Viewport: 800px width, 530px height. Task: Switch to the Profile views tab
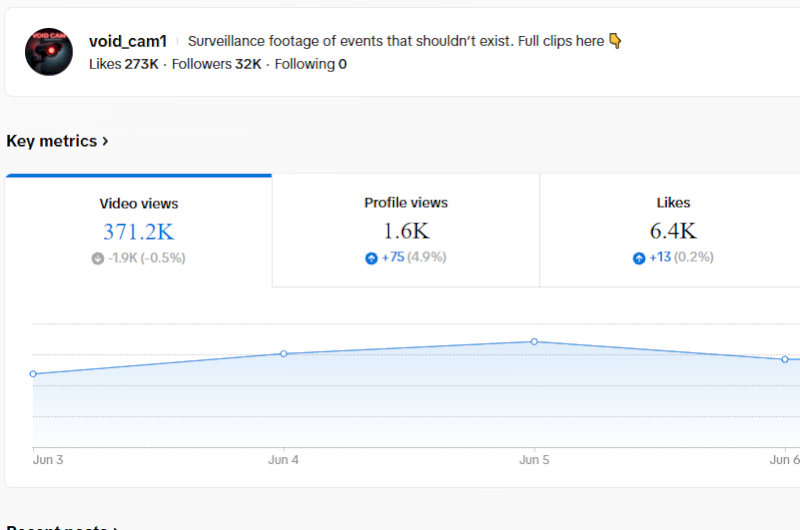coord(406,231)
